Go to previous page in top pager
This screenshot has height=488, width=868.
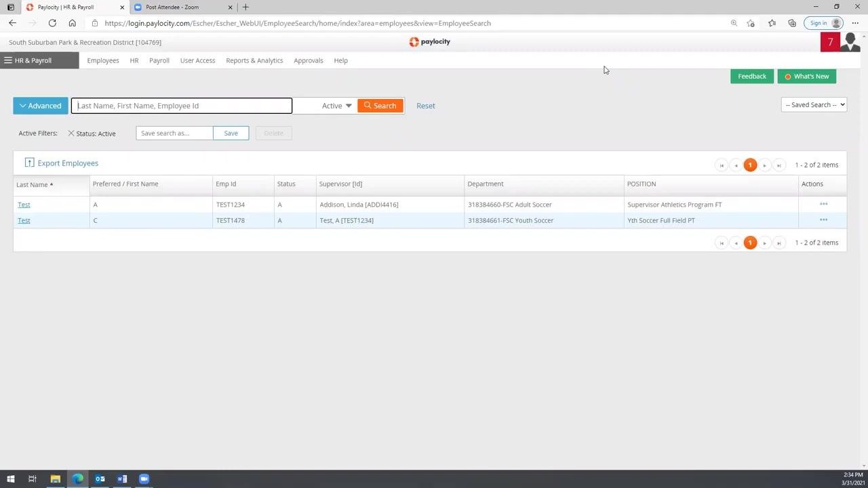[736, 165]
